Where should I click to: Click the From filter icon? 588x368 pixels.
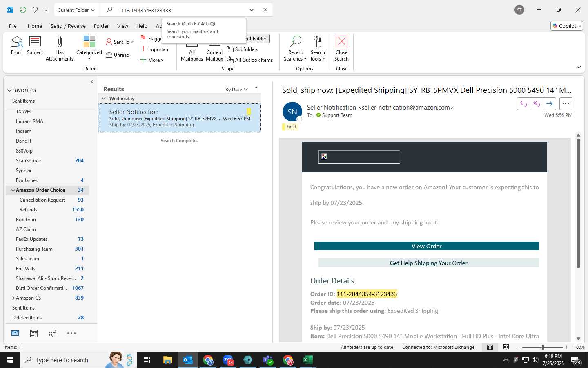tap(17, 45)
